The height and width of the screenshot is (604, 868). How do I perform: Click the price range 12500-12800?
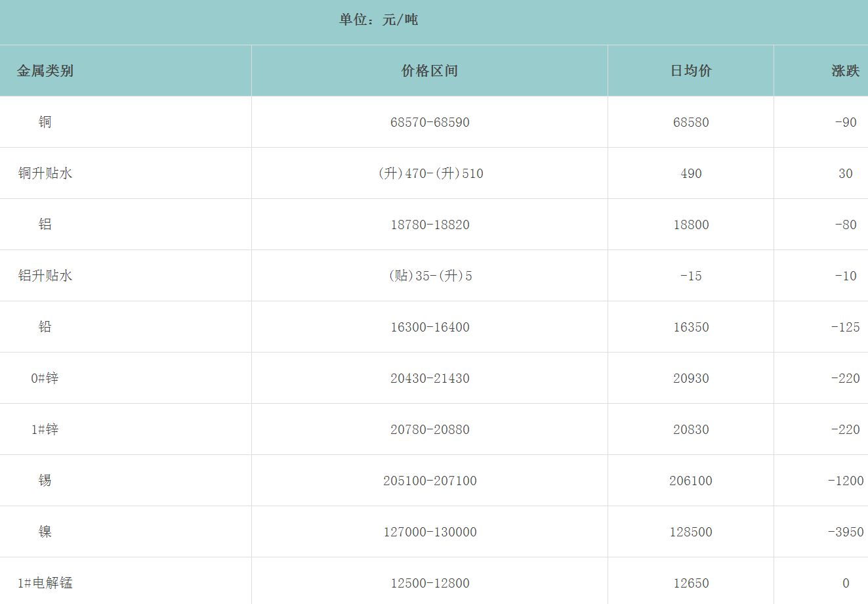pyautogui.click(x=430, y=583)
